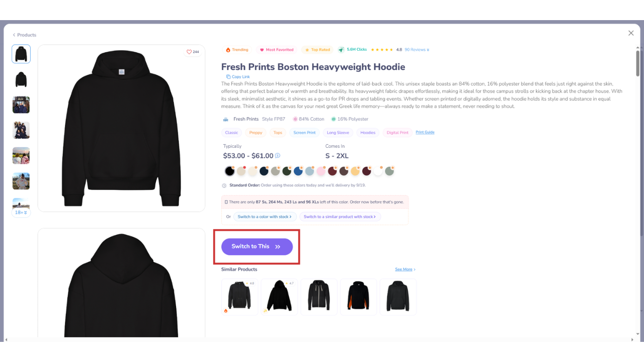Click Switch to a color with stock
This screenshot has width=644, height=362.
265,217
